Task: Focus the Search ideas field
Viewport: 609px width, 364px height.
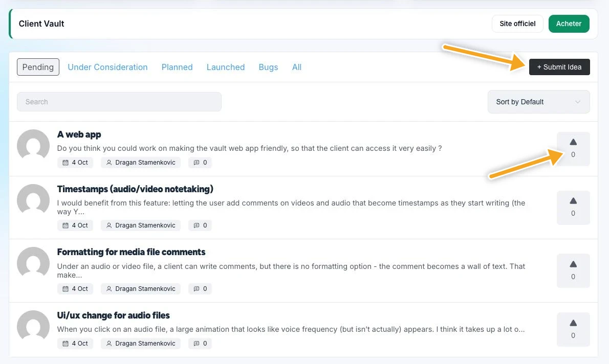Action: pos(119,102)
